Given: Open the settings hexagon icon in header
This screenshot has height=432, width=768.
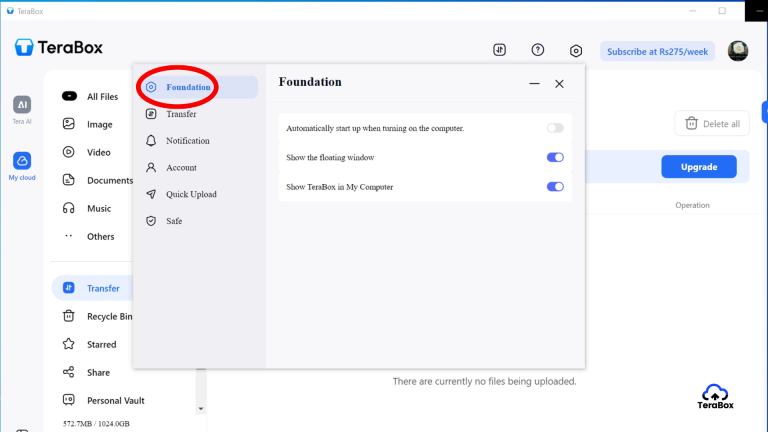Looking at the screenshot, I should (x=576, y=50).
